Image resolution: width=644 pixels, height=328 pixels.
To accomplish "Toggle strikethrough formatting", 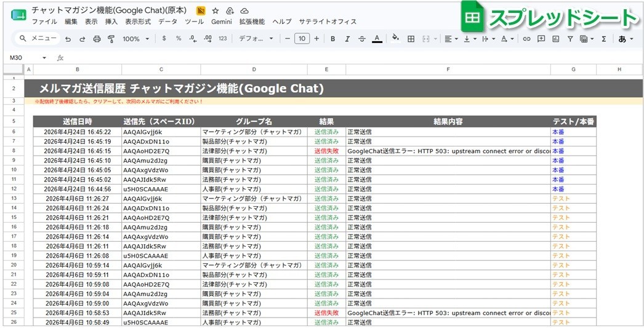I will (x=362, y=39).
